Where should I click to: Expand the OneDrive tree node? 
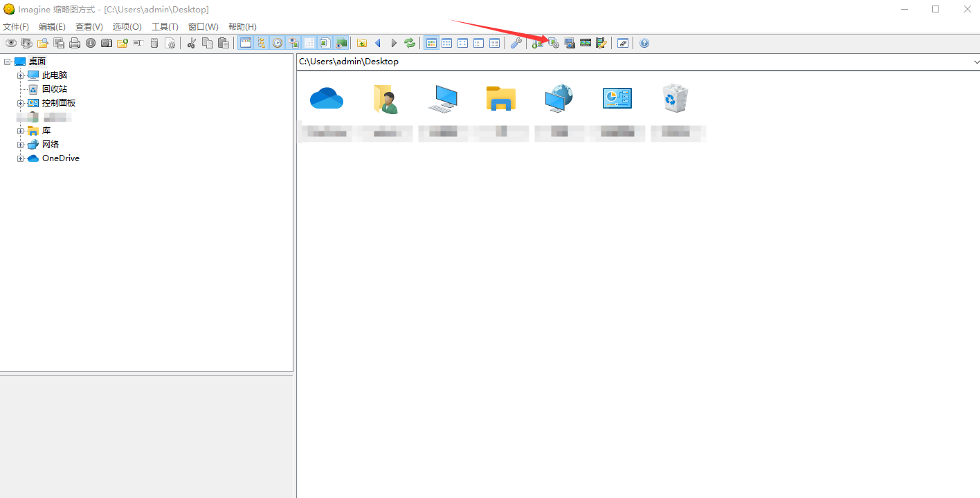pyautogui.click(x=21, y=158)
